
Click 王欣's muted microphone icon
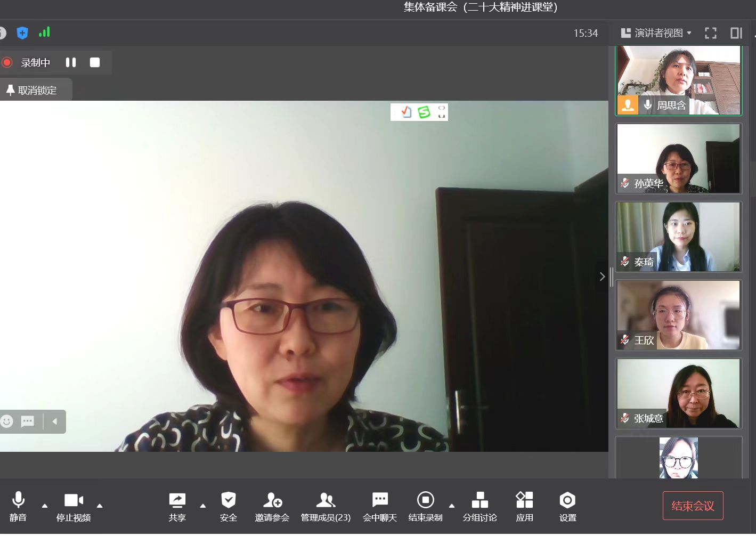tap(625, 340)
